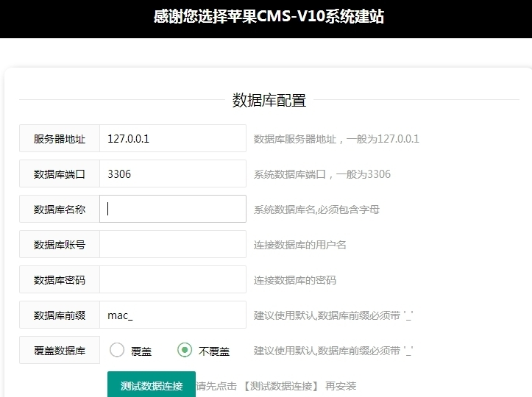532x397 pixels.
Task: Click into the 数据库密码 field
Action: (x=172, y=279)
